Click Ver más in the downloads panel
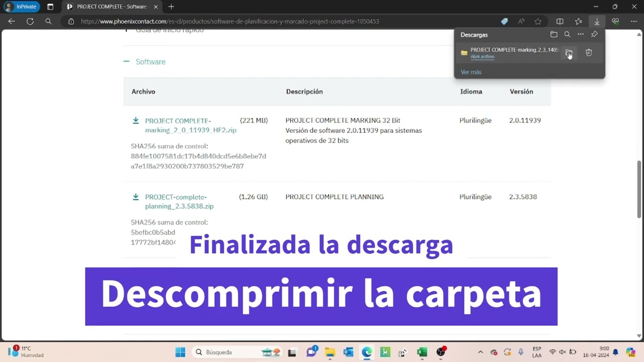The width and height of the screenshot is (644, 362). (471, 72)
